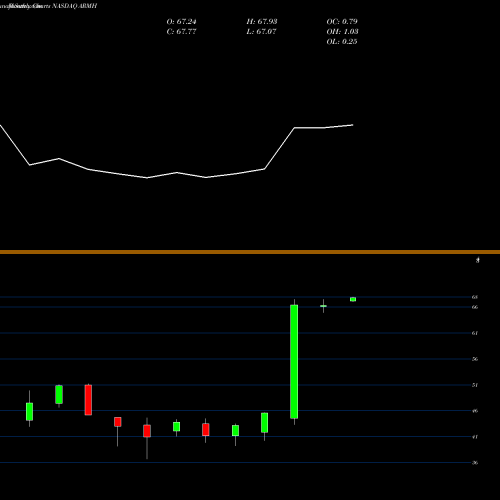Click the 51 price axis label
The height and width of the screenshot is (500, 500).
coord(475,385)
